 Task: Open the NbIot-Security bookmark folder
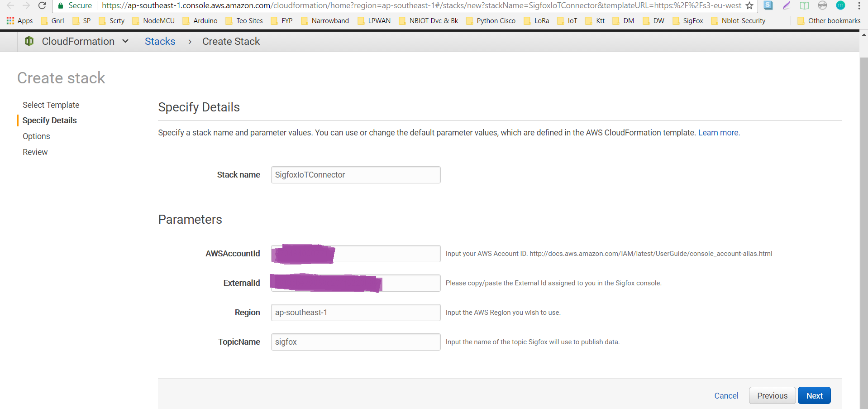[x=738, y=21]
